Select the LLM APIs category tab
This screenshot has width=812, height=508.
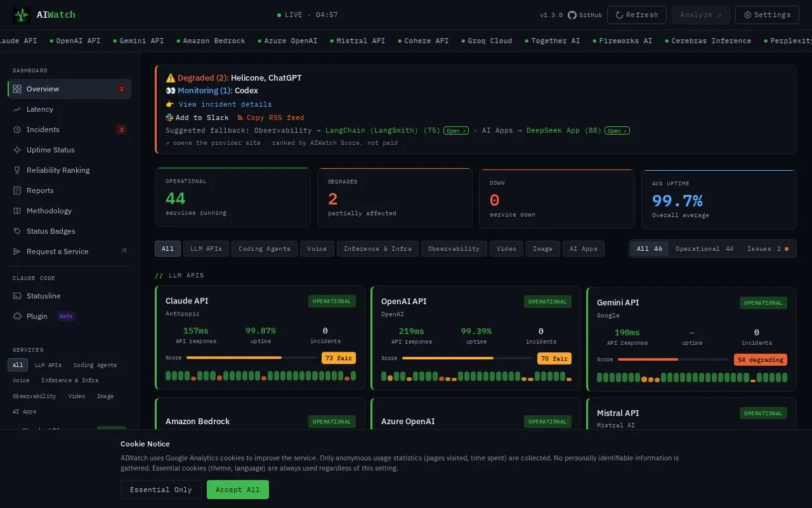[206, 249]
